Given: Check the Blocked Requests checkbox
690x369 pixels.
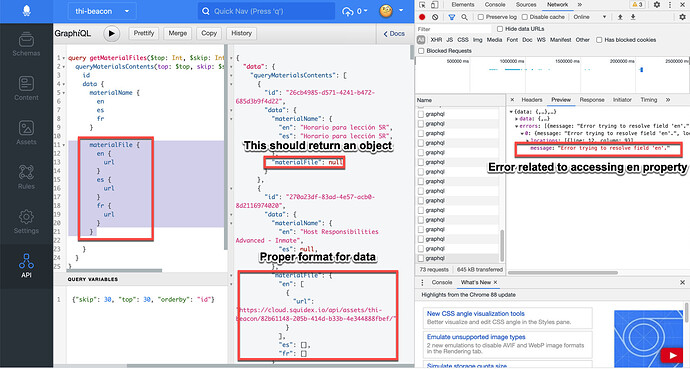Looking at the screenshot, I should (421, 51).
